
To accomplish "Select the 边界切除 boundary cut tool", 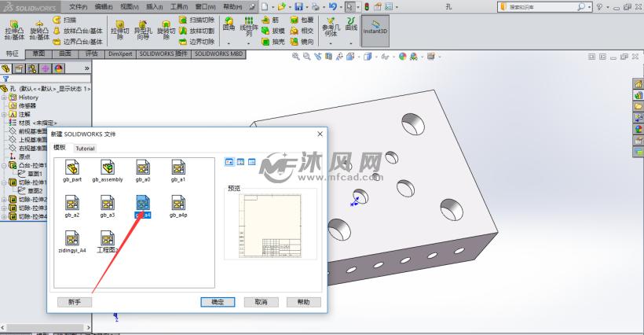I will [196, 42].
